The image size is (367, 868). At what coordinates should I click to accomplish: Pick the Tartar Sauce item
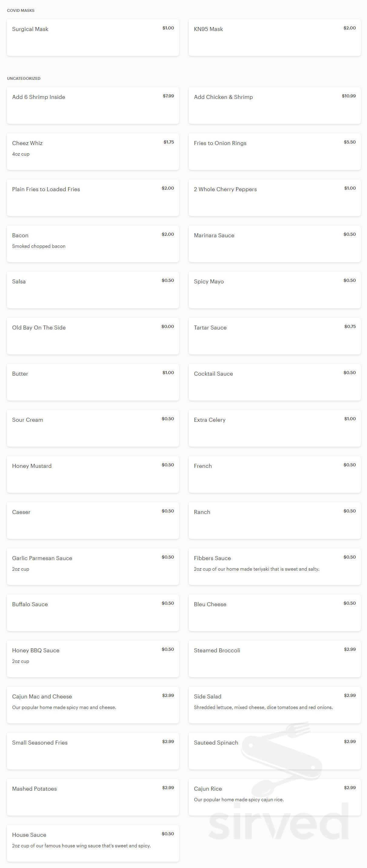[274, 336]
